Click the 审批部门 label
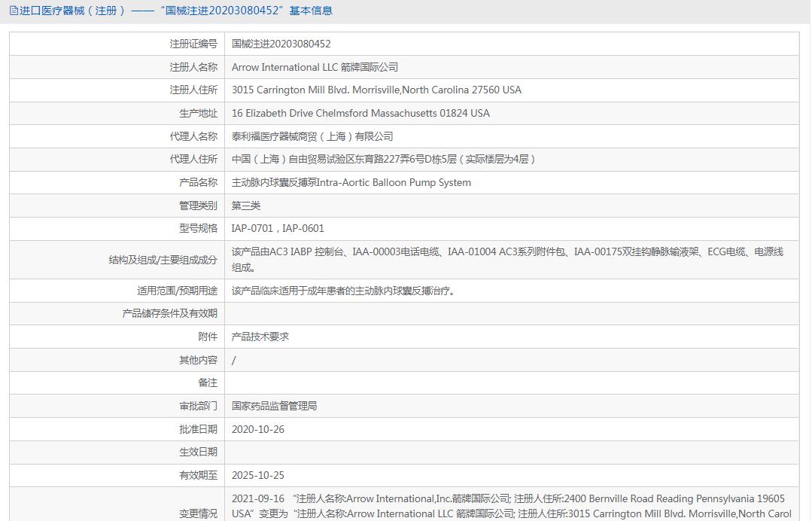The height and width of the screenshot is (521, 812). pyautogui.click(x=198, y=407)
